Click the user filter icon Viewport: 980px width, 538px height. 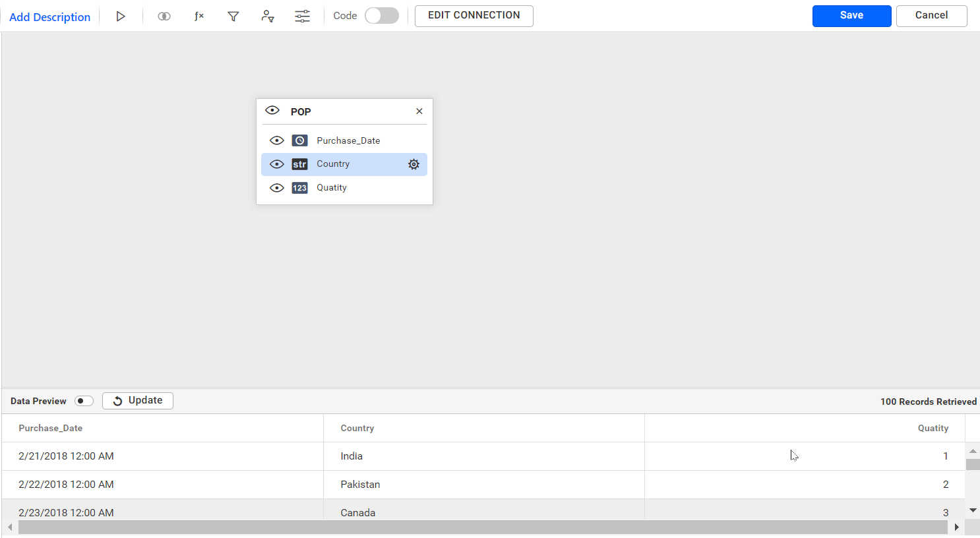click(x=268, y=16)
